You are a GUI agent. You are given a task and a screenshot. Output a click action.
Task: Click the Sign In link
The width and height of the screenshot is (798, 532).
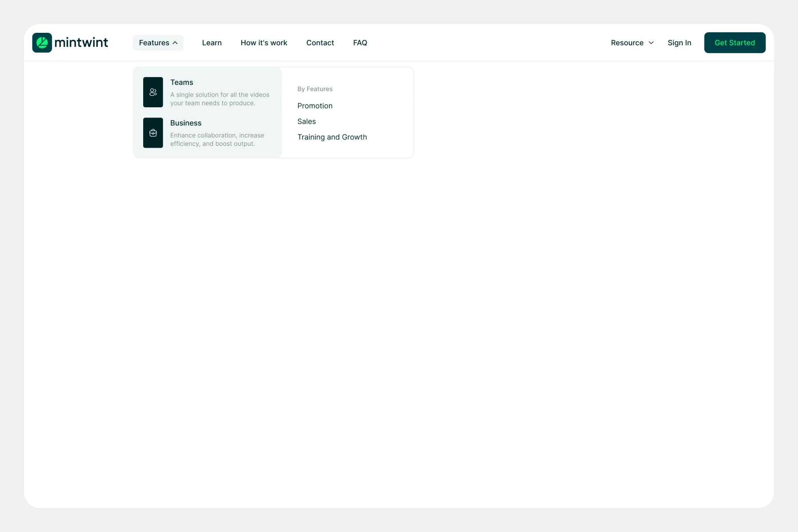(679, 43)
